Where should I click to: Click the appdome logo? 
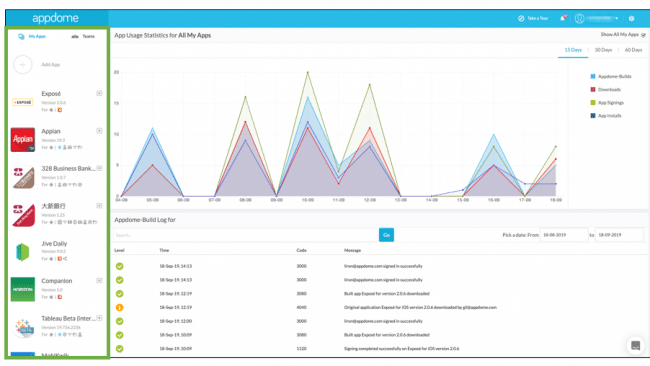click(x=55, y=18)
